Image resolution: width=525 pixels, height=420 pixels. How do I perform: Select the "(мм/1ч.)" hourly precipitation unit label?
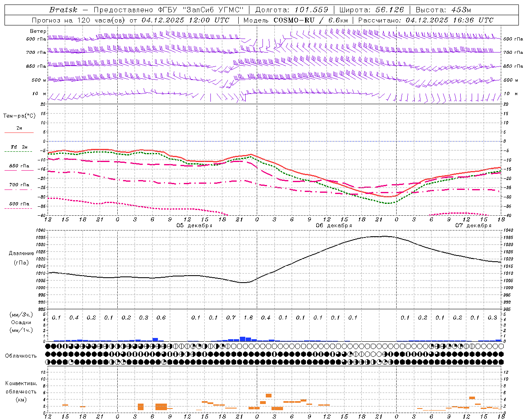point(21,330)
